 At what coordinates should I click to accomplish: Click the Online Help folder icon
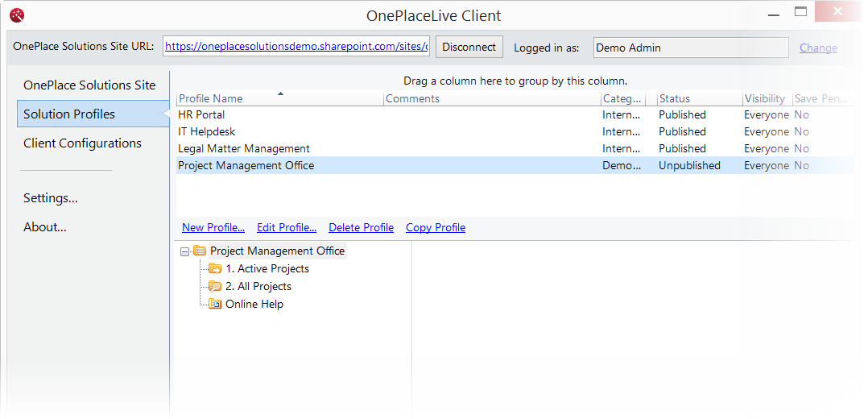point(215,305)
